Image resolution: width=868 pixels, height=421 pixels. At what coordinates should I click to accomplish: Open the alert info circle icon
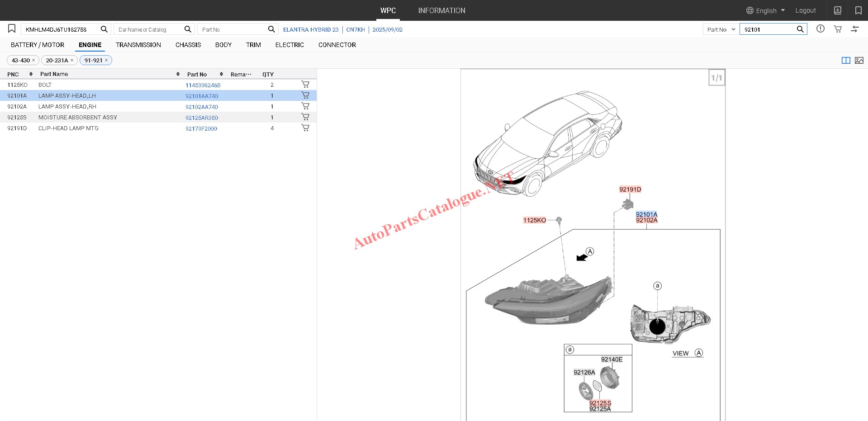(821, 29)
